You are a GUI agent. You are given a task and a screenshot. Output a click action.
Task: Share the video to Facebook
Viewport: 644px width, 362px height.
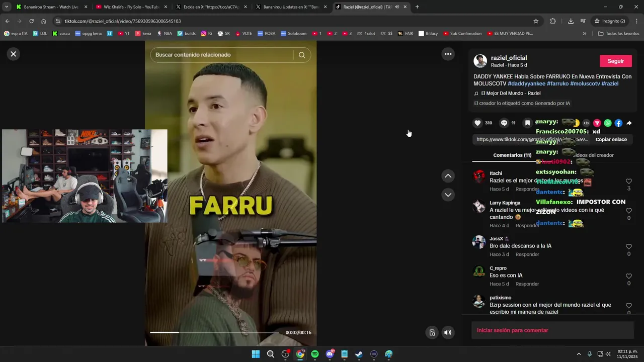618,123
